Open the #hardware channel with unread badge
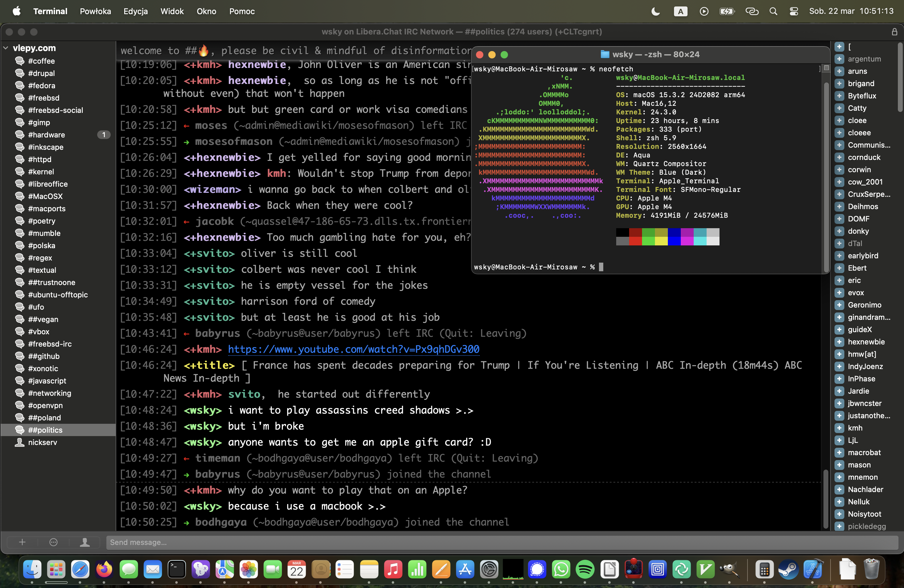Viewport: 904px width, 588px height. [x=46, y=135]
